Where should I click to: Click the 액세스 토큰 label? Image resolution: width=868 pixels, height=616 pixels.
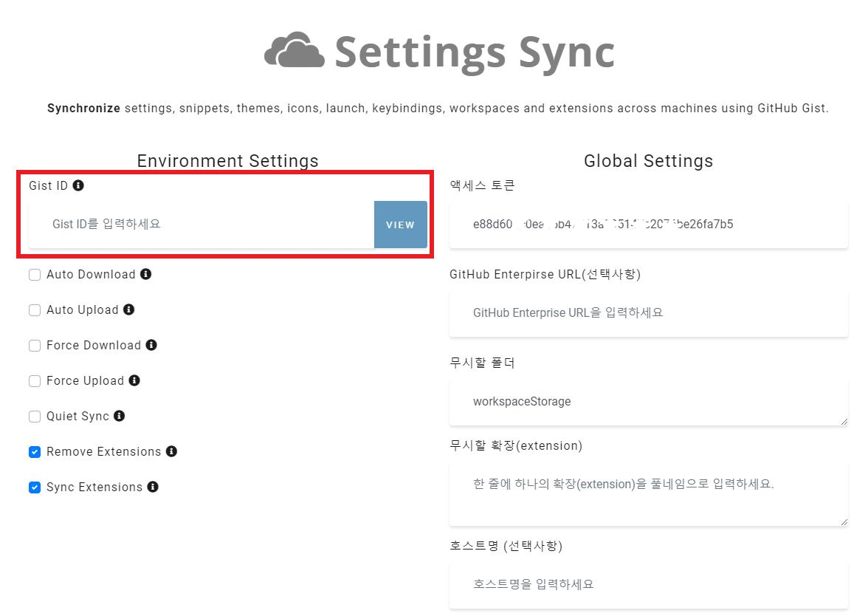coord(482,185)
